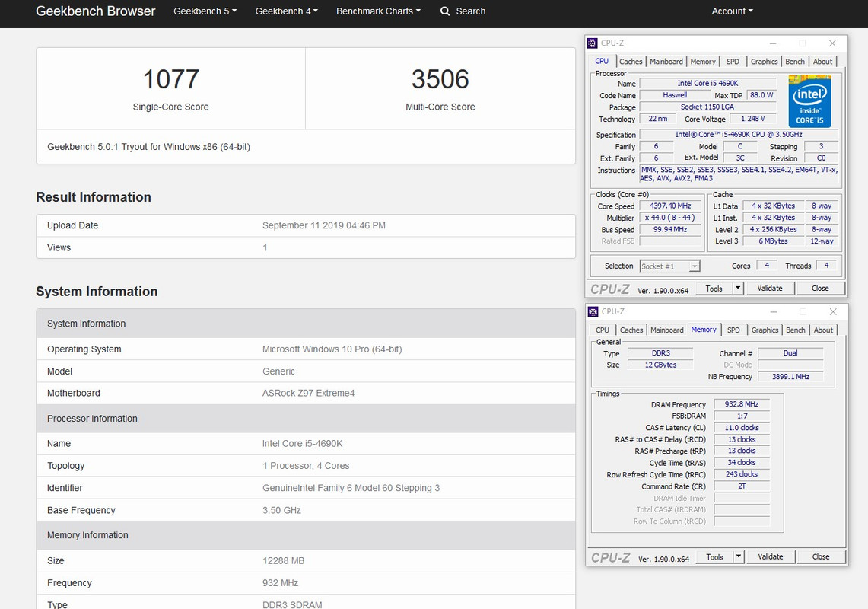This screenshot has height=609, width=868.
Task: Click the processor name Intel Core i5-4690K value
Action: coord(302,443)
